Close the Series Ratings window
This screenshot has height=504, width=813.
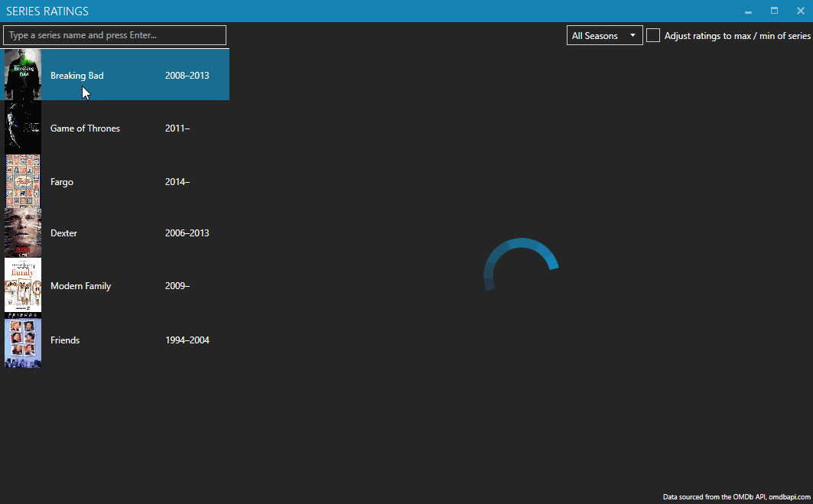(x=801, y=11)
